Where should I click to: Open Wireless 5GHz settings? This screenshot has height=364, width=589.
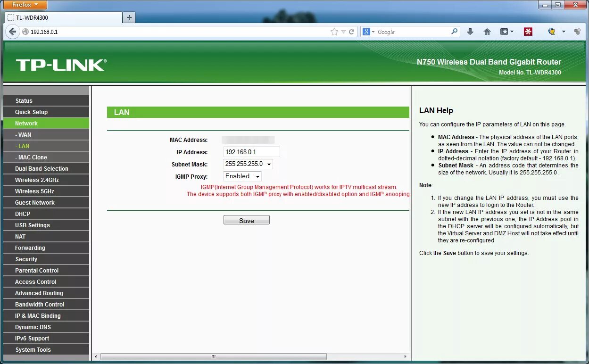click(x=46, y=191)
